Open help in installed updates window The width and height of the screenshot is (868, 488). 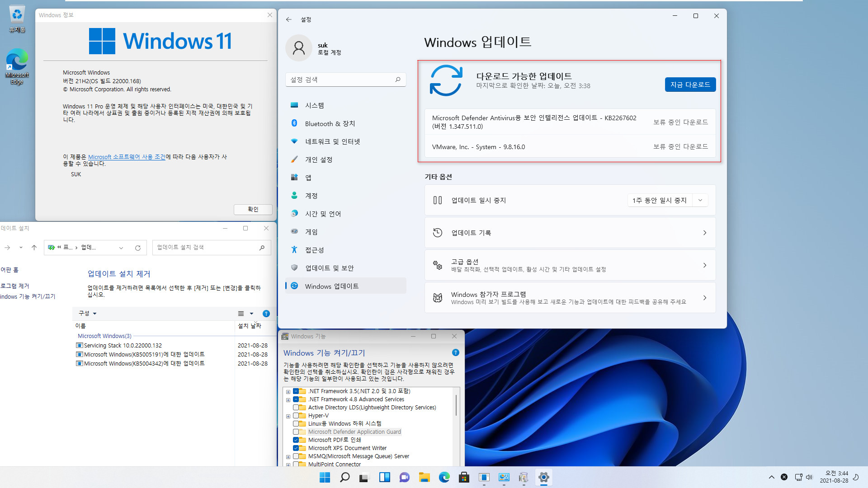(x=266, y=313)
